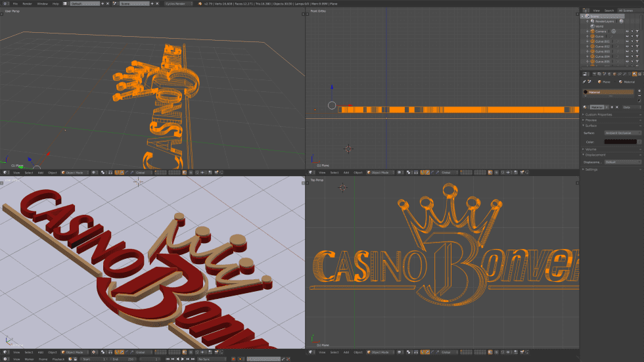Play animation in reverse in timeline
The image size is (644, 362).
pyautogui.click(x=177, y=359)
